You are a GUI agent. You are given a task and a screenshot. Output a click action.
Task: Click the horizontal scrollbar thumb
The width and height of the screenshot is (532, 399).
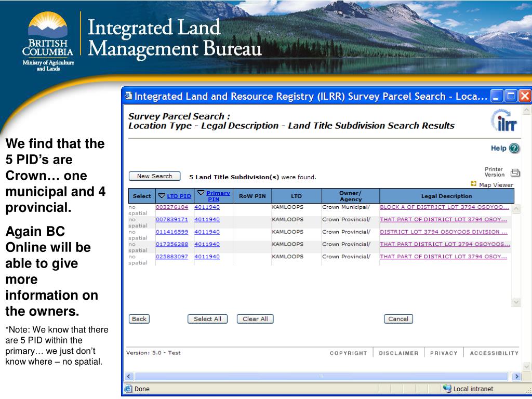point(321,376)
